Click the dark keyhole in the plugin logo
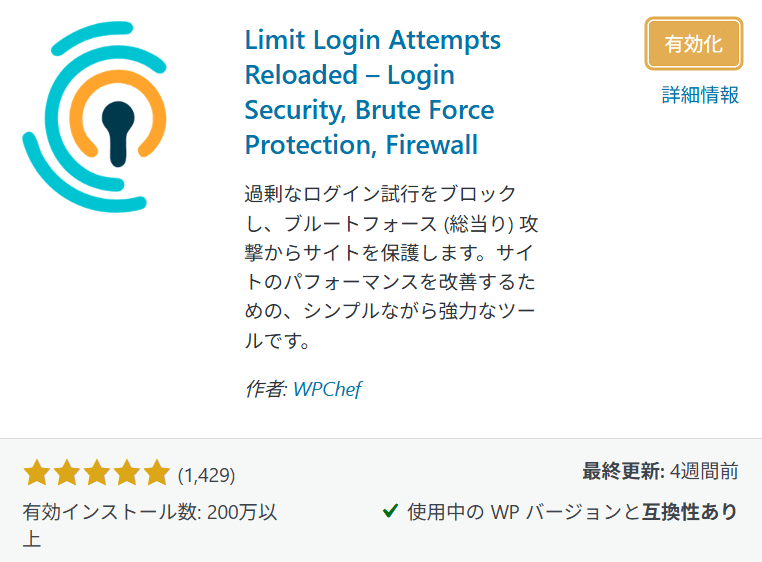 [118, 134]
